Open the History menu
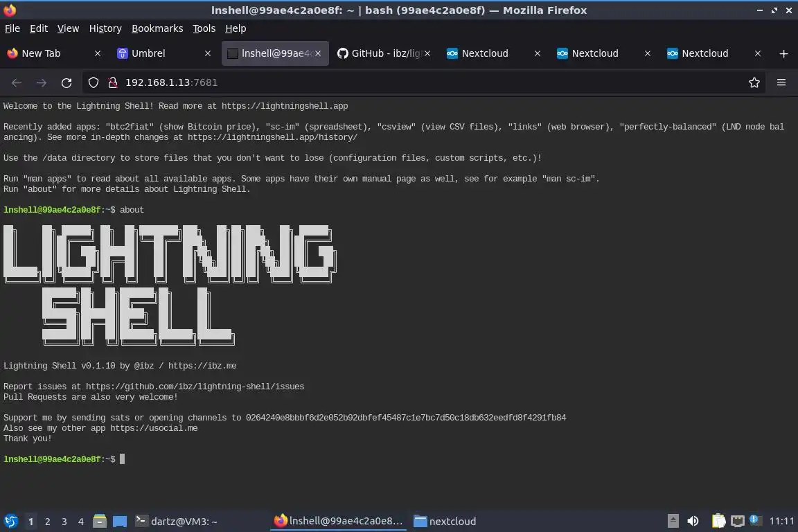798x532 pixels. [105, 28]
